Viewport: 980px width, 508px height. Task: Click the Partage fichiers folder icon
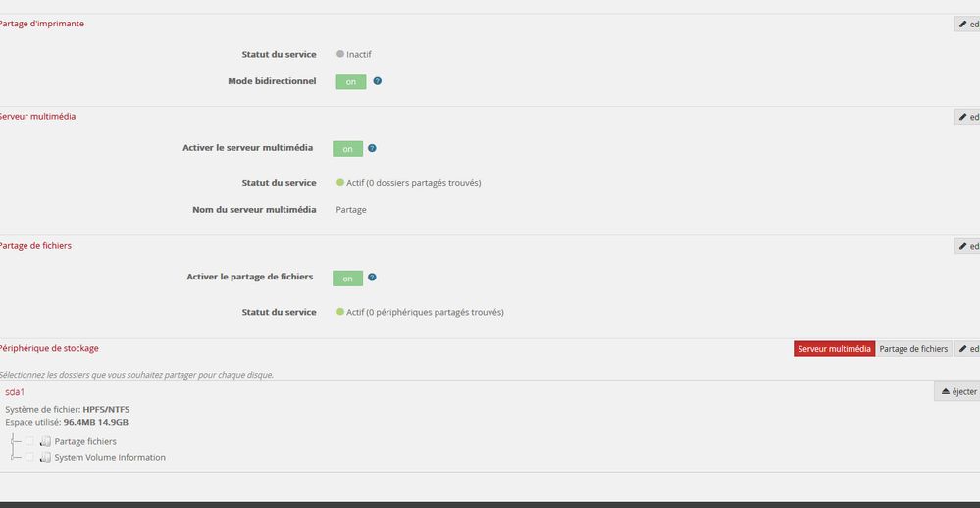(x=45, y=442)
